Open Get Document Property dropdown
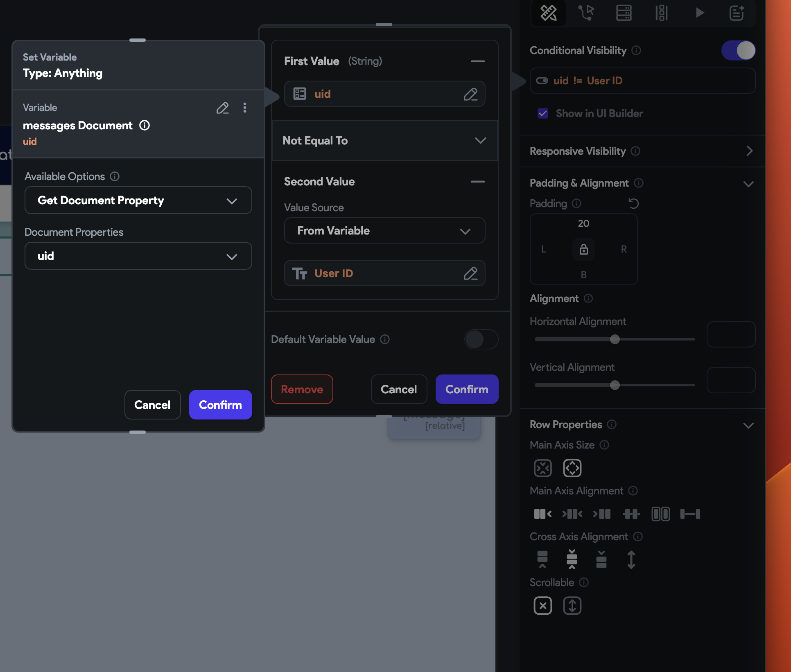791x672 pixels. point(138,201)
